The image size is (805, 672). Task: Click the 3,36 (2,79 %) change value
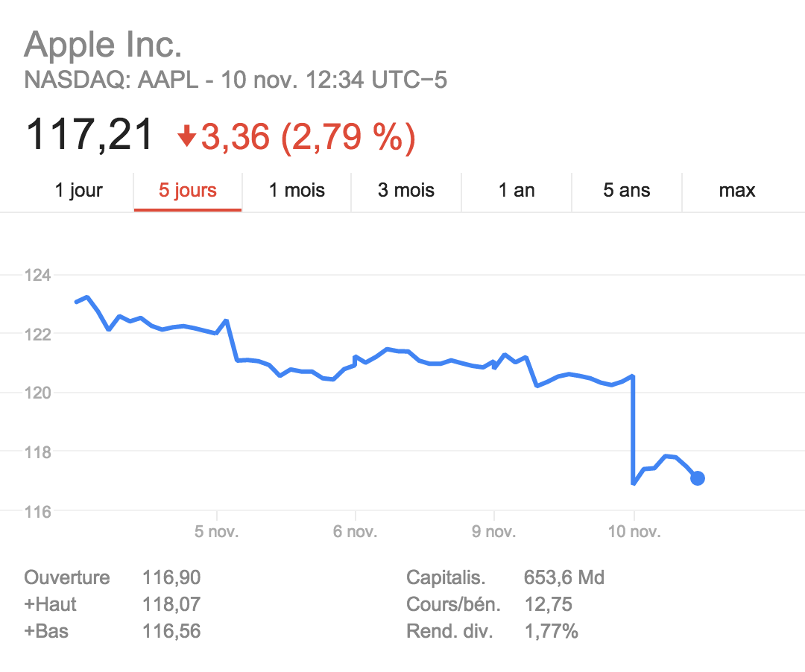(308, 137)
